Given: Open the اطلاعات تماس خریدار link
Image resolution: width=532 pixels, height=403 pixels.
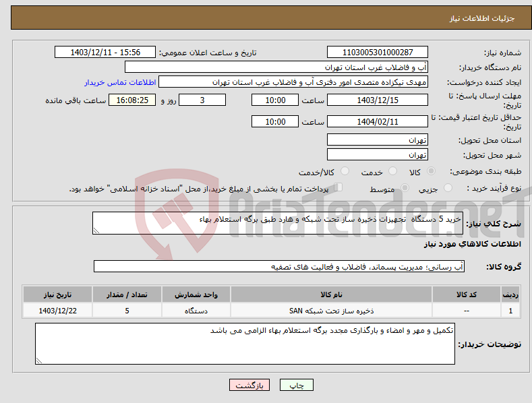Looking at the screenshot, I should pyautogui.click(x=120, y=82).
